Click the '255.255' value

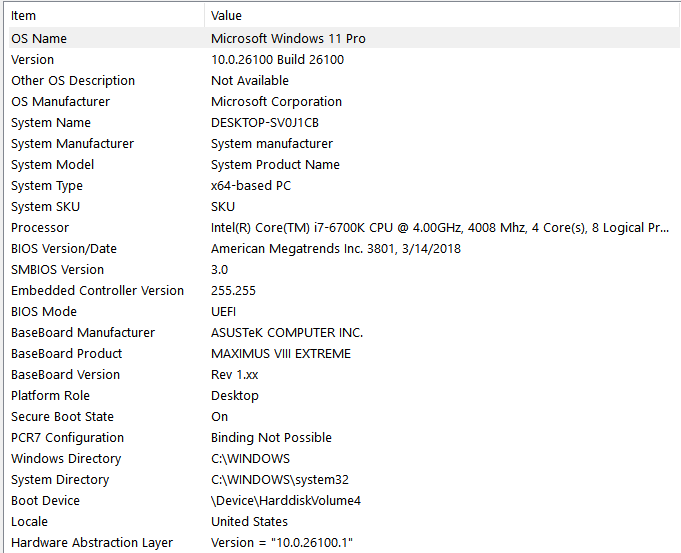233,291
